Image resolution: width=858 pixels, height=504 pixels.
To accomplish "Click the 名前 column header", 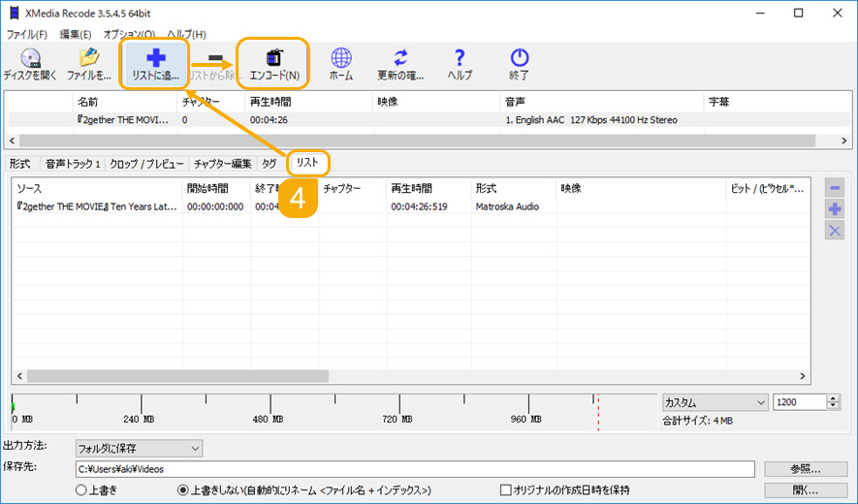I will click(125, 102).
